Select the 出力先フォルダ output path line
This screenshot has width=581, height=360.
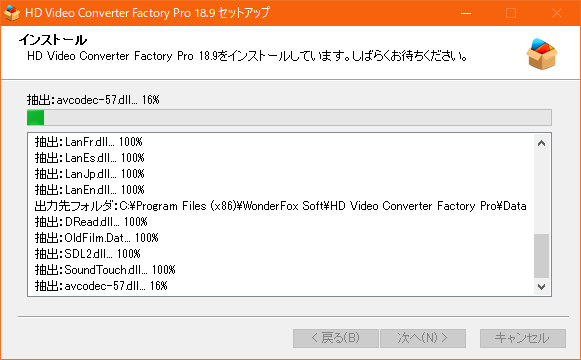[280, 206]
